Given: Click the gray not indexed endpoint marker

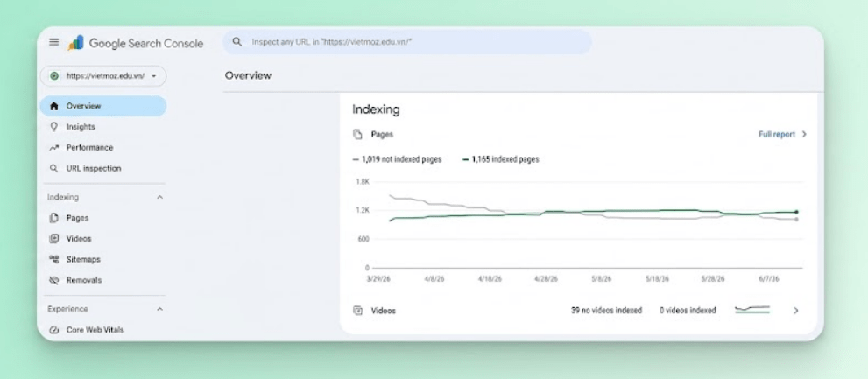Looking at the screenshot, I should coord(796,220).
